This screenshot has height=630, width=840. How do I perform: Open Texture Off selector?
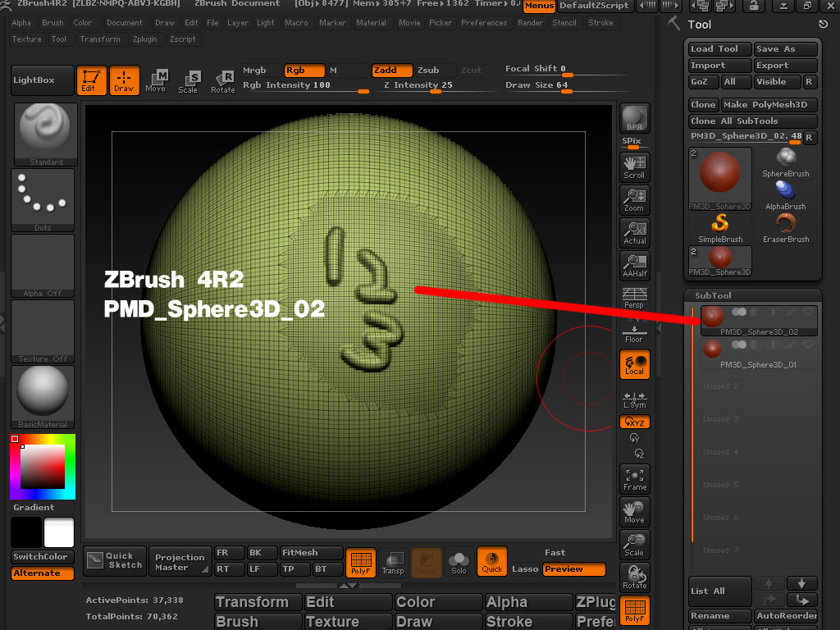[43, 331]
